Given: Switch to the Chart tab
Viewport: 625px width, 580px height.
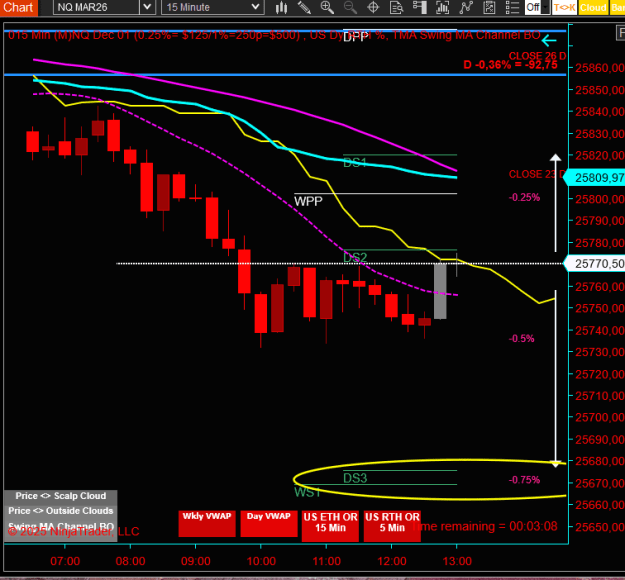Looking at the screenshot, I should [18, 7].
